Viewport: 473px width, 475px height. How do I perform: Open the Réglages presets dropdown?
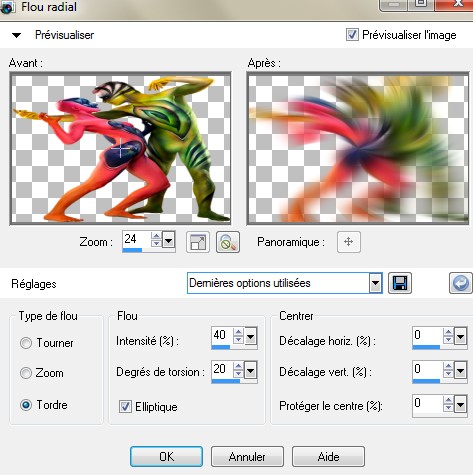[x=375, y=283]
